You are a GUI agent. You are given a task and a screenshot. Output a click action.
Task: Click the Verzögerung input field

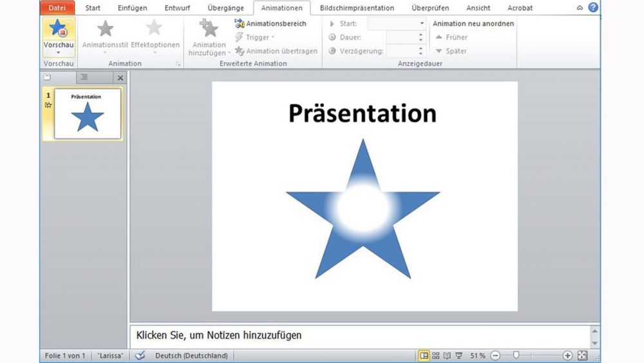[402, 51]
